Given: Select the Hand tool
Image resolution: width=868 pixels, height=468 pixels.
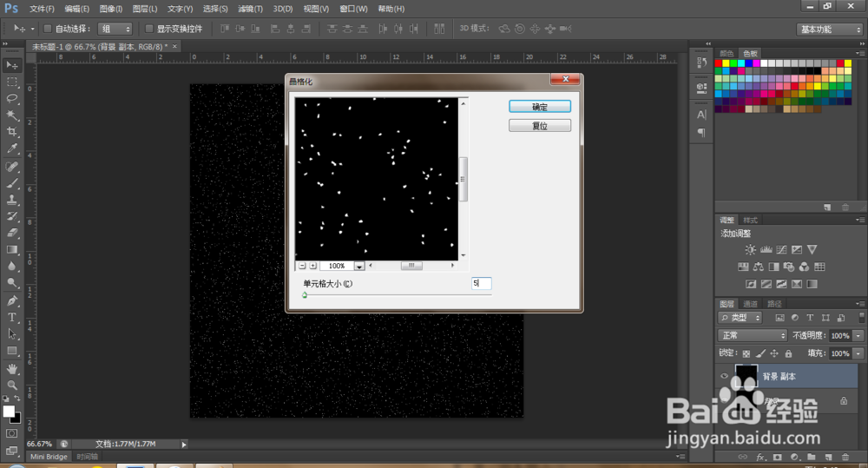Looking at the screenshot, I should (x=11, y=369).
